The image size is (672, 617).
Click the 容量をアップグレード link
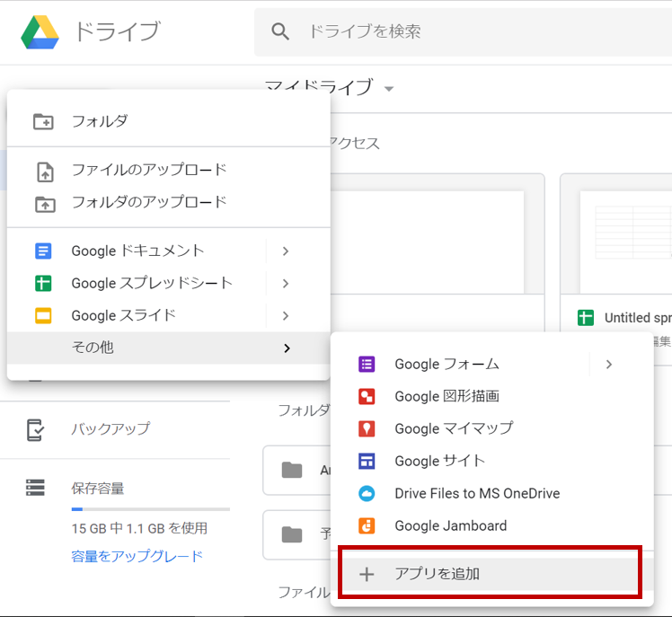[x=137, y=557]
